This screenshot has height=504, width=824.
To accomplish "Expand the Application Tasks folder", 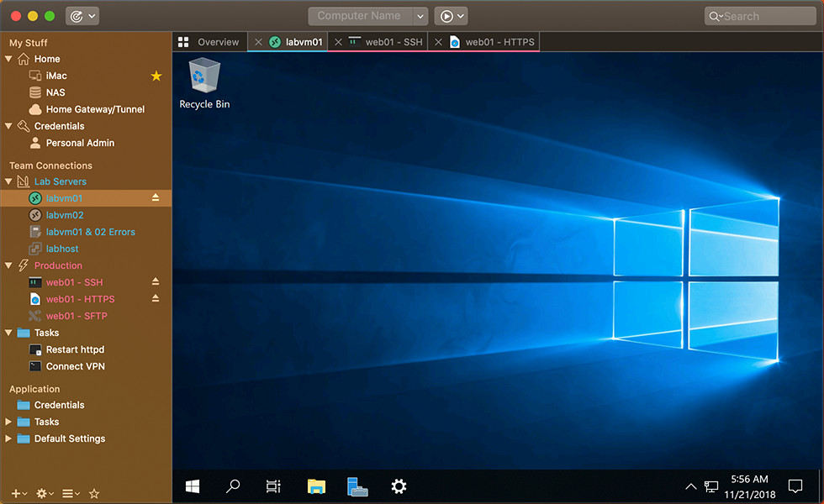I will [8, 422].
